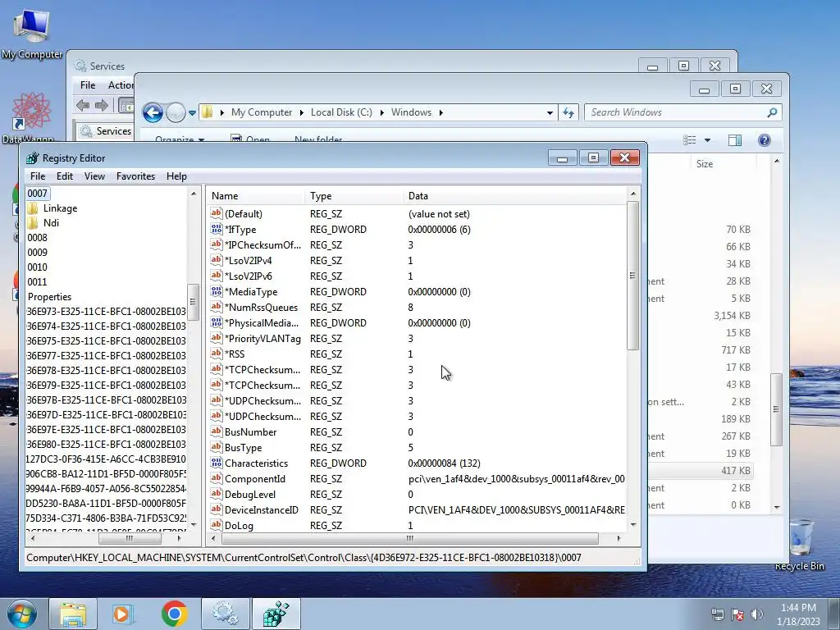Screen dimensions: 840x630
Task: Click registry values pane horizontal scrollbar thumb
Action: click(x=410, y=538)
